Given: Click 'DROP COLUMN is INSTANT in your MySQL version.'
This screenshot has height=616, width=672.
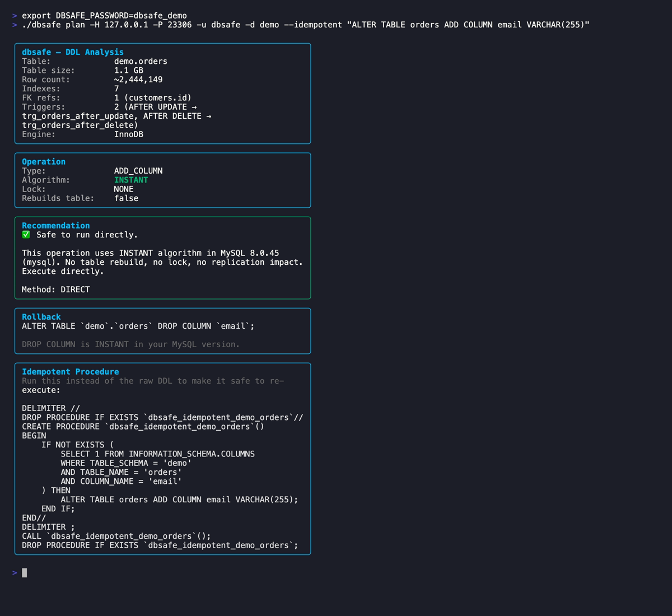Looking at the screenshot, I should (130, 344).
